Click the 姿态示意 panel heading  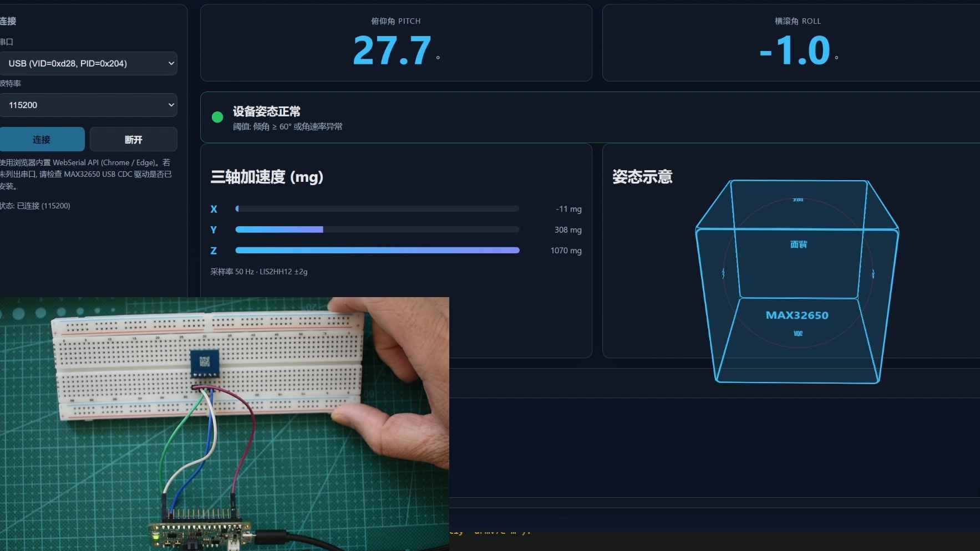642,177
